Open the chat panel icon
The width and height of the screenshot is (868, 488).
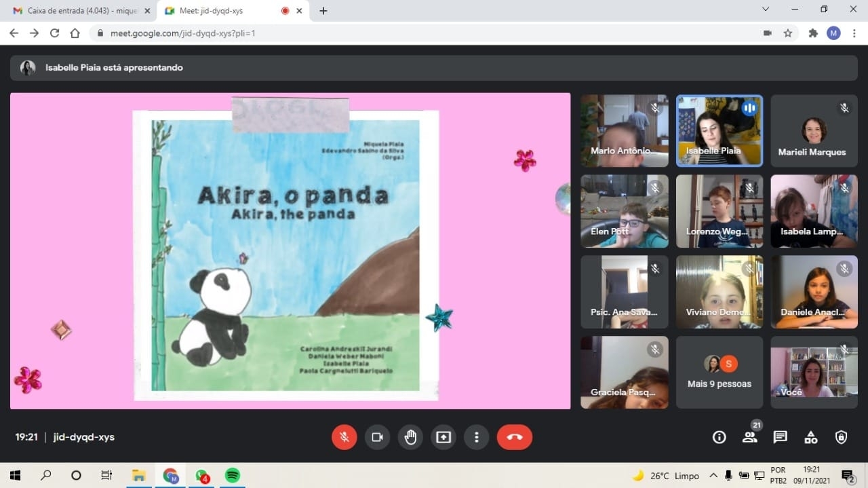781,437
